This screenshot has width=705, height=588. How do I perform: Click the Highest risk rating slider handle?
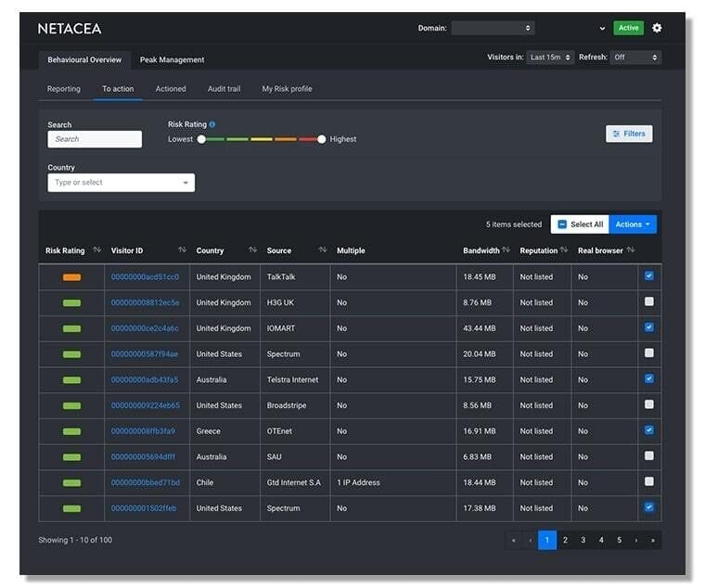click(322, 139)
